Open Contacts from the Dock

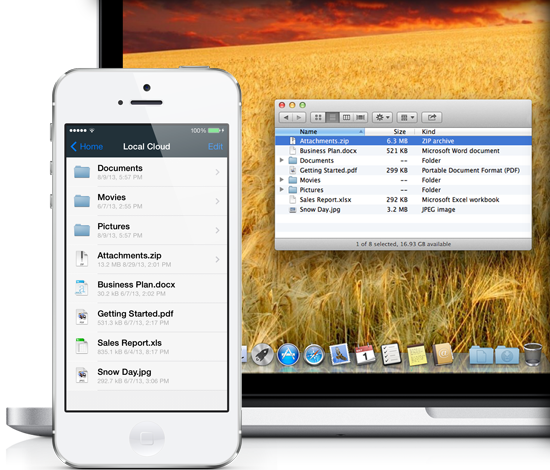[x=442, y=355]
